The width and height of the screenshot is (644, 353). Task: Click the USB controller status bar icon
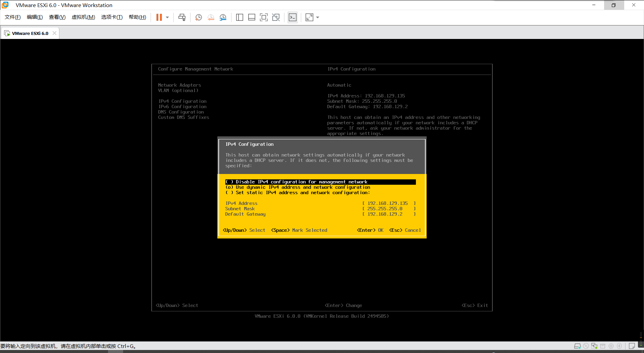coord(603,346)
